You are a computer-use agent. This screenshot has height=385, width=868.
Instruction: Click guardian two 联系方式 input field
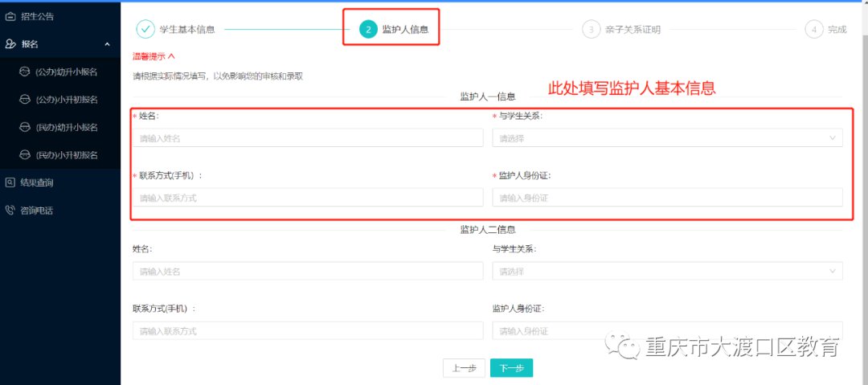coord(308,330)
